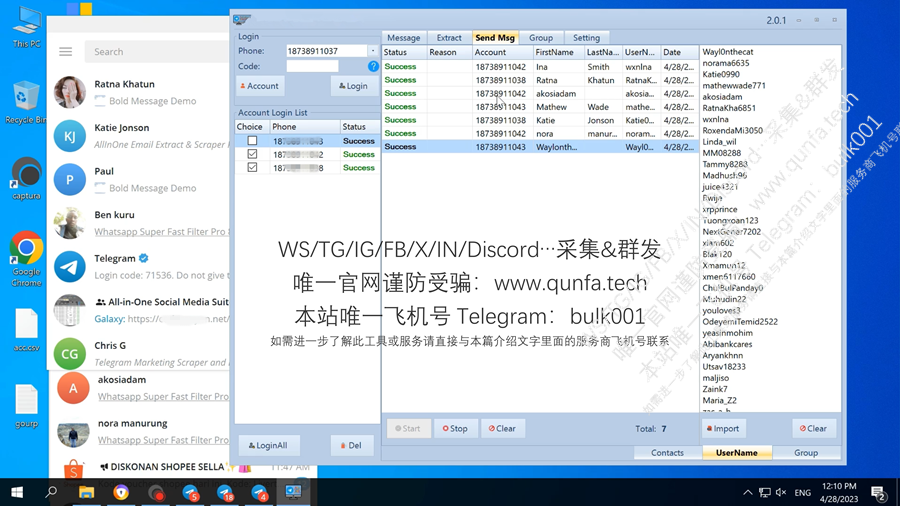Focus the Code input field
The image size is (900, 506).
tap(313, 67)
